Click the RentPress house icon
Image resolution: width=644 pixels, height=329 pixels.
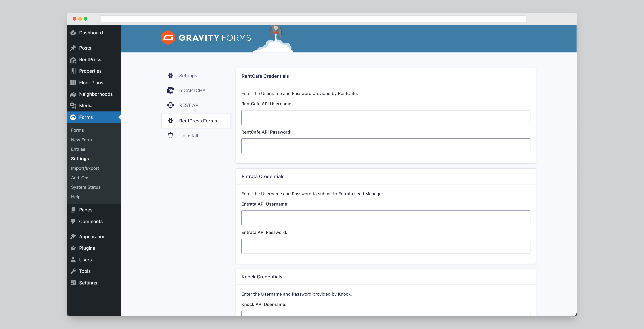coord(73,60)
